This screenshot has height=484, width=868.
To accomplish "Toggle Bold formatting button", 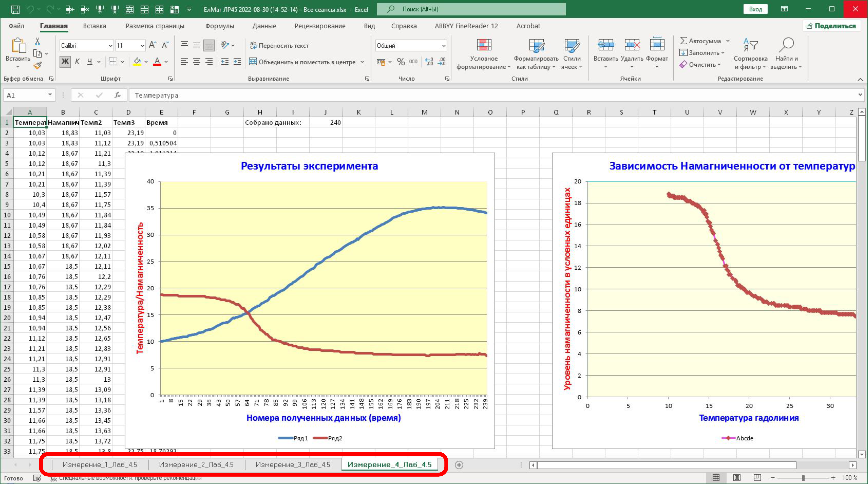I will click(x=65, y=62).
